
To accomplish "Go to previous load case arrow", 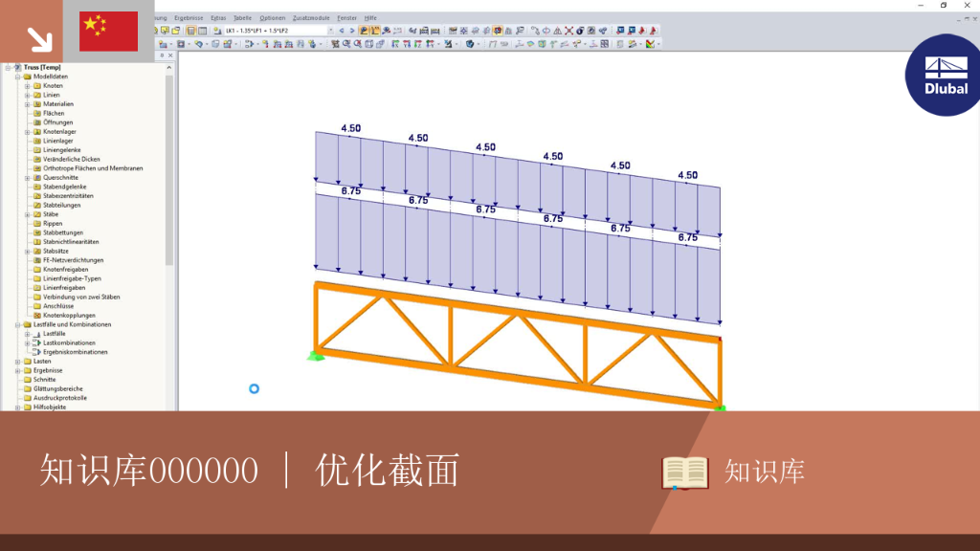I will (342, 31).
